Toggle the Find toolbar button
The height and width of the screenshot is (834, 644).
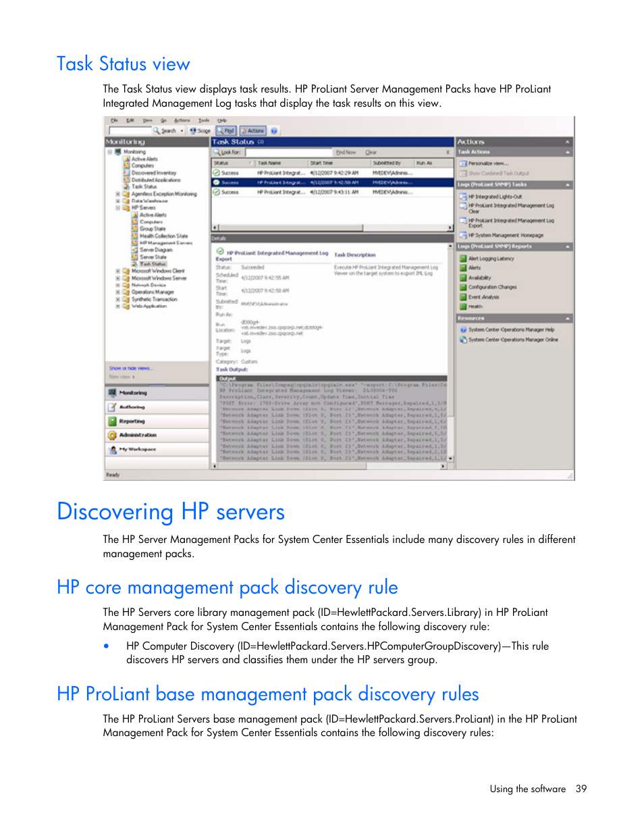(x=226, y=131)
